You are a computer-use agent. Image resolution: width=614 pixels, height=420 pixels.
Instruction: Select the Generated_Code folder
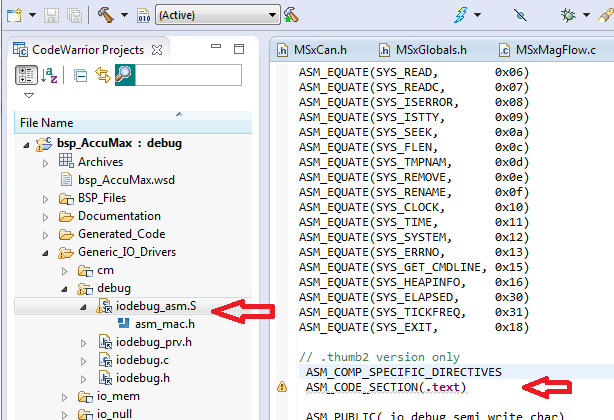point(121,234)
